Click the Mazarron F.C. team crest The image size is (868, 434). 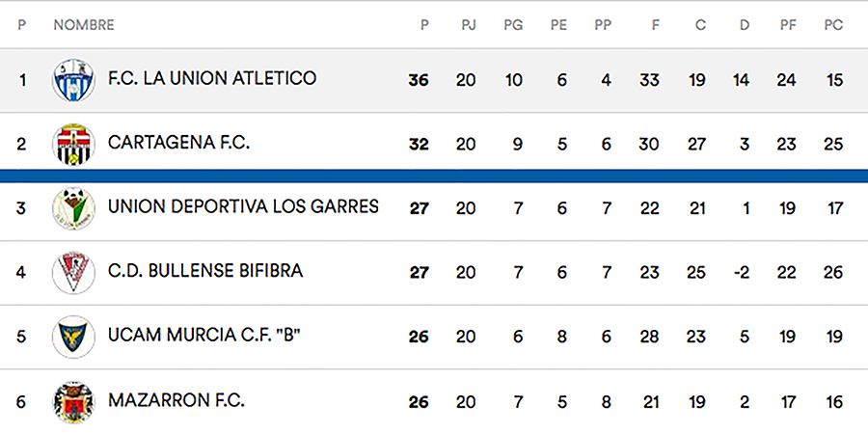[73, 401]
